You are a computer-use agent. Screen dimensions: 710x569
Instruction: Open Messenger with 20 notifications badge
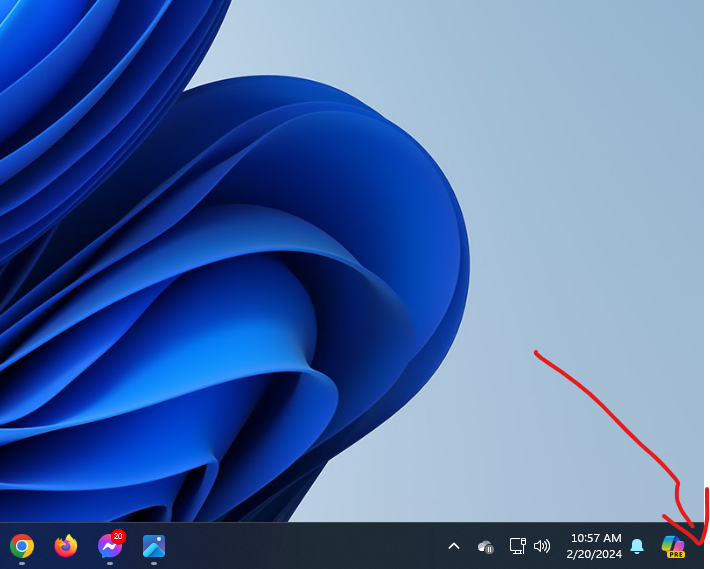[x=110, y=545]
